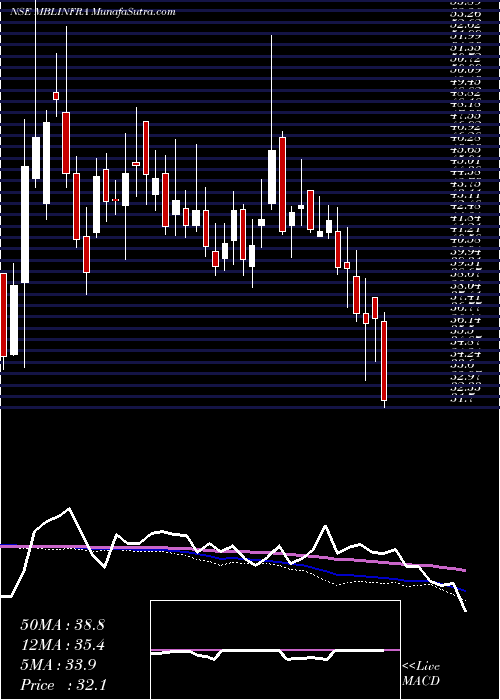Select the 50MA : 38.8 reading
Screen dimensions: 500x700
point(62,625)
